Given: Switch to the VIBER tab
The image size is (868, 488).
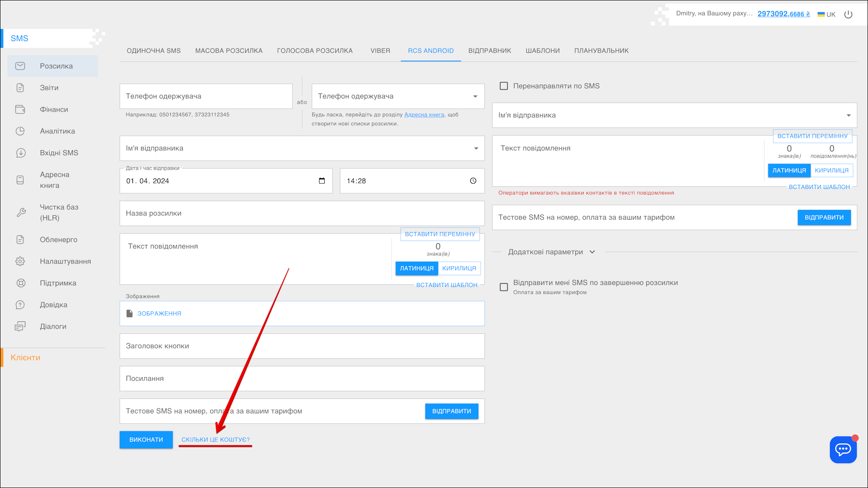Looking at the screenshot, I should pyautogui.click(x=380, y=51).
